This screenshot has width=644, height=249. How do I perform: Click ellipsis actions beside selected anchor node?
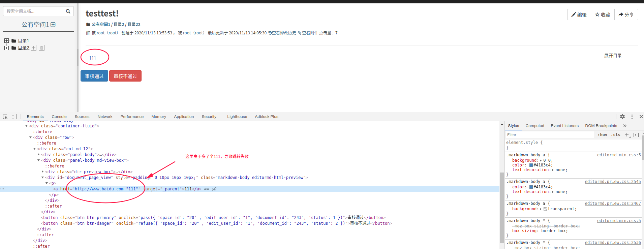[2, 189]
